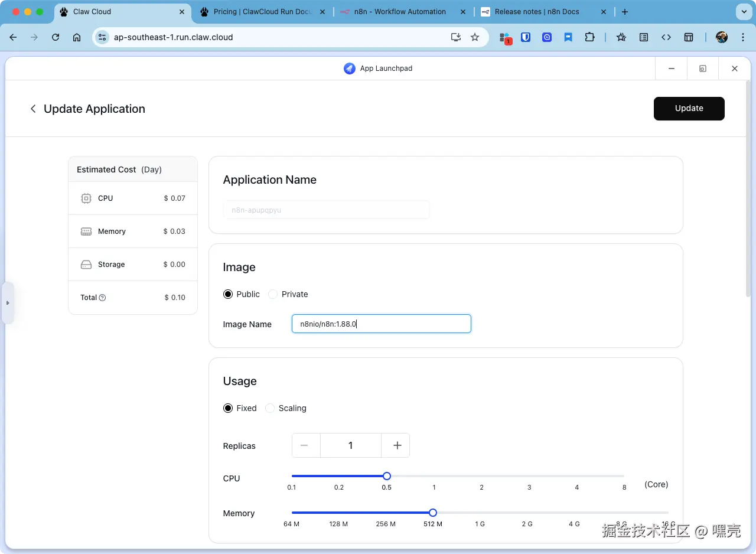Image resolution: width=756 pixels, height=554 pixels.
Task: Open the Total cost help tooltip icon
Action: (x=103, y=297)
